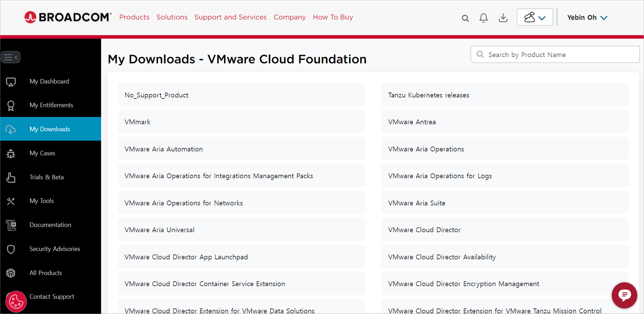Select VMware Cloud Director Availability
Screen dimensions: 644x314
pyautogui.click(x=441, y=257)
